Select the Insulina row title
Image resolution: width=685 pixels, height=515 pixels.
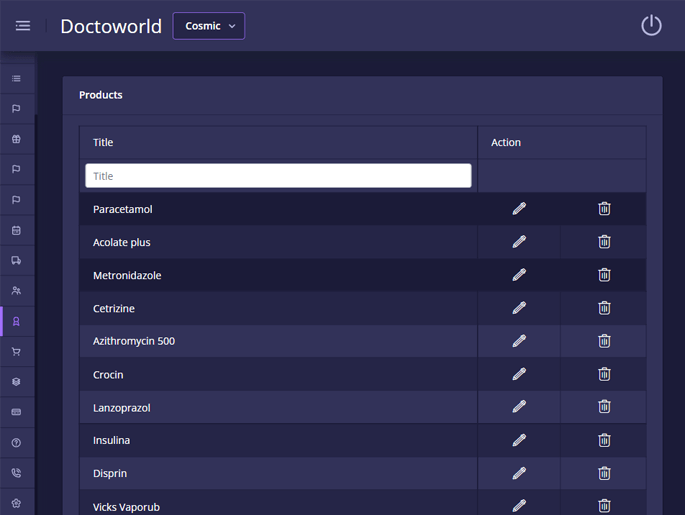[111, 440]
